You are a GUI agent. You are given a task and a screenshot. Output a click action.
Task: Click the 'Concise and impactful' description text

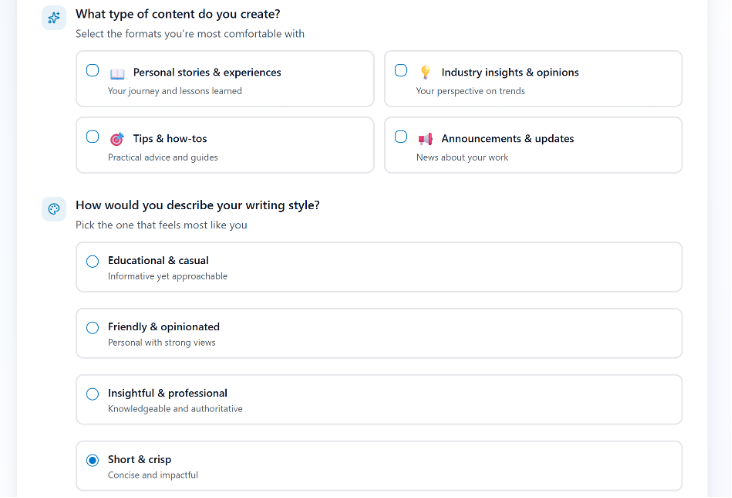153,475
